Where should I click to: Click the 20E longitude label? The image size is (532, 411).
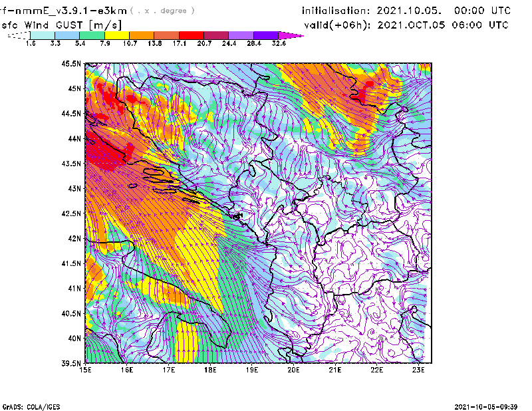[x=293, y=370]
